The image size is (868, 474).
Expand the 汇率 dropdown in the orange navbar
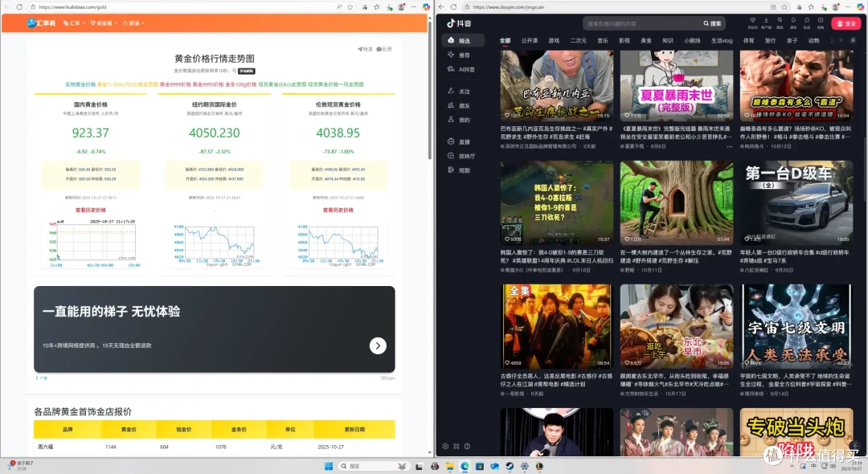coord(74,23)
